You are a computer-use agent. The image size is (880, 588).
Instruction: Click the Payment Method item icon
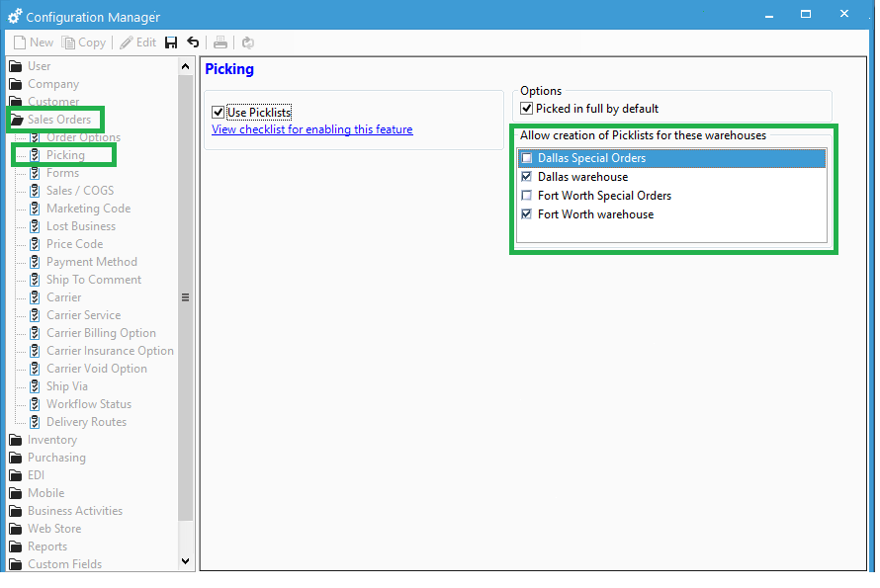pyautogui.click(x=35, y=262)
